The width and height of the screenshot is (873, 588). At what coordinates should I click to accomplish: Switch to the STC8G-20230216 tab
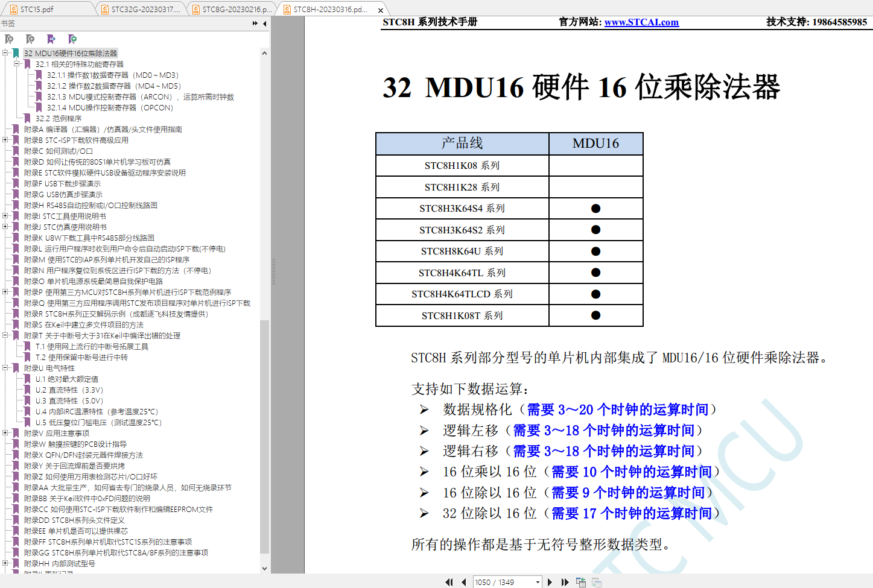coord(231,10)
